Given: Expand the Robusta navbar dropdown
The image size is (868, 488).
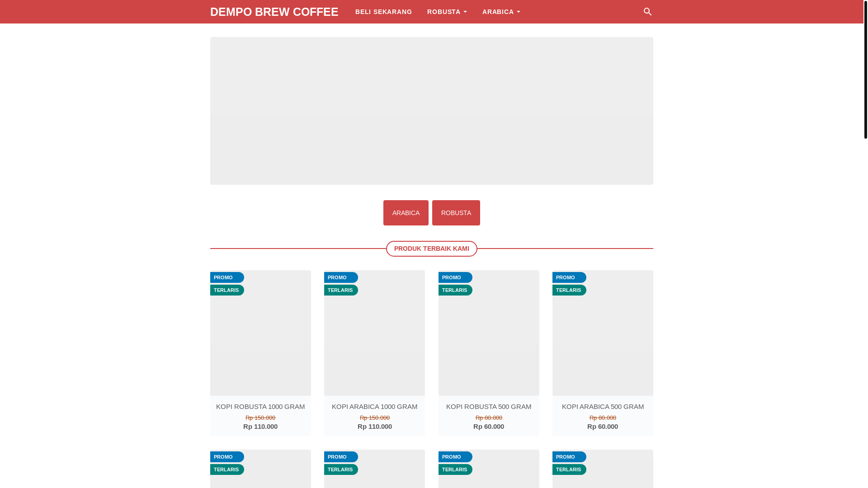Looking at the screenshot, I should 447,12.
